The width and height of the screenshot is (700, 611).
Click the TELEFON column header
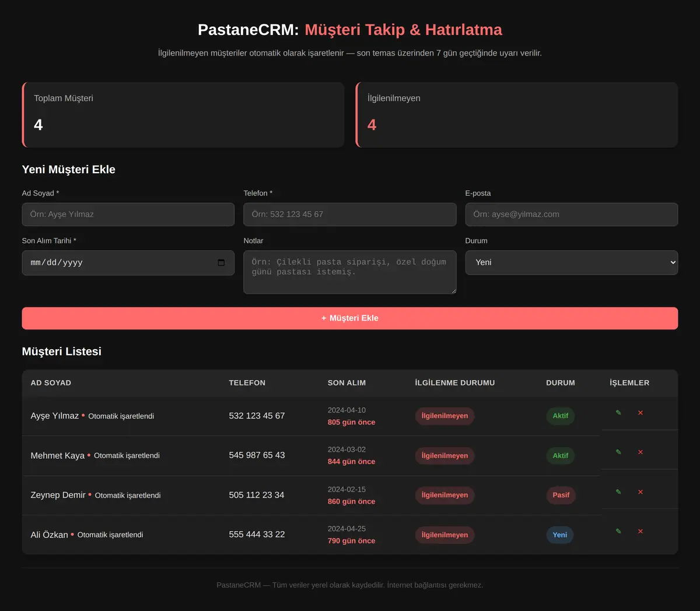coord(247,383)
